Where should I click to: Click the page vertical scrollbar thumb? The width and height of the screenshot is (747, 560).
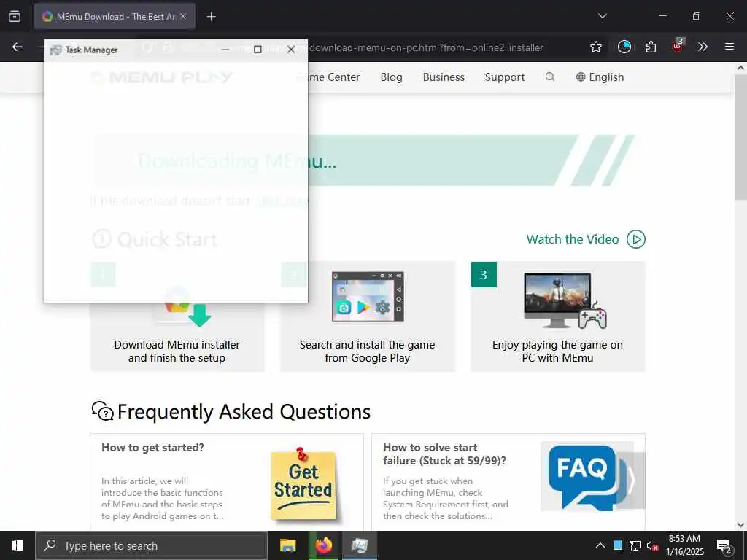point(740,137)
